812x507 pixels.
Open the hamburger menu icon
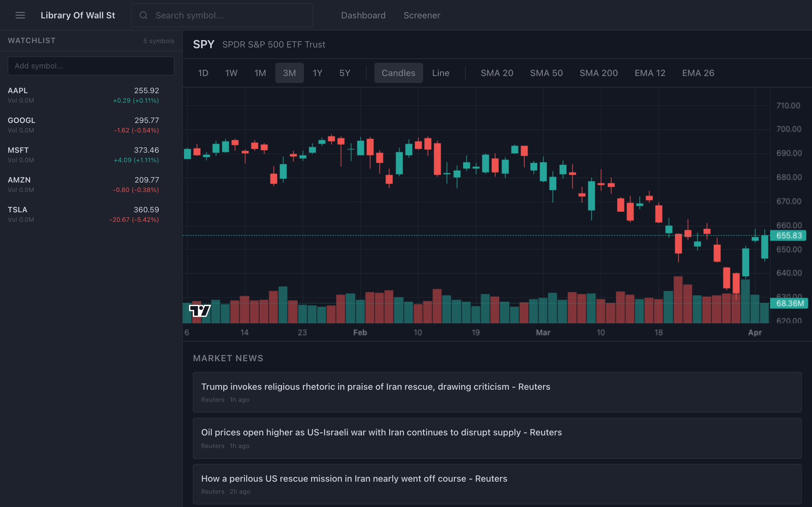tap(20, 16)
